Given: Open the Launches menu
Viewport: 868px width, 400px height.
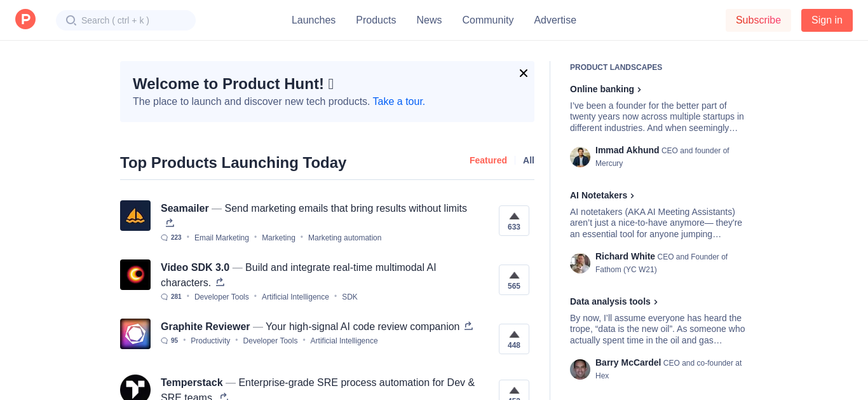Looking at the screenshot, I should tap(313, 20).
